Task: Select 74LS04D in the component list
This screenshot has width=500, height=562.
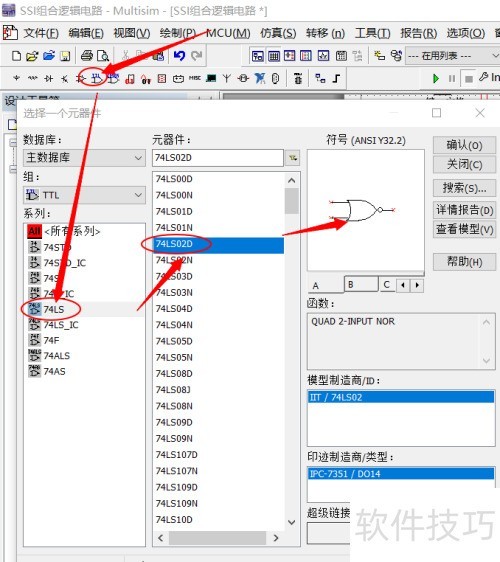Action: point(174,309)
